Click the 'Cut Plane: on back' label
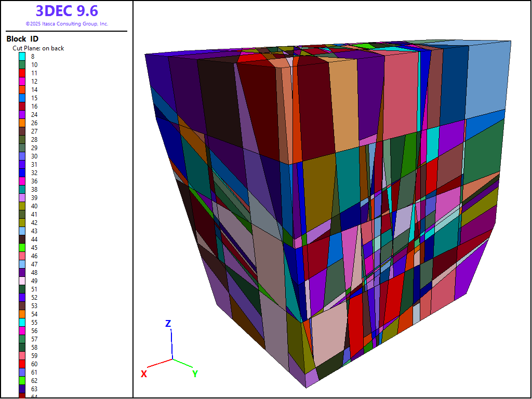 (x=38, y=48)
